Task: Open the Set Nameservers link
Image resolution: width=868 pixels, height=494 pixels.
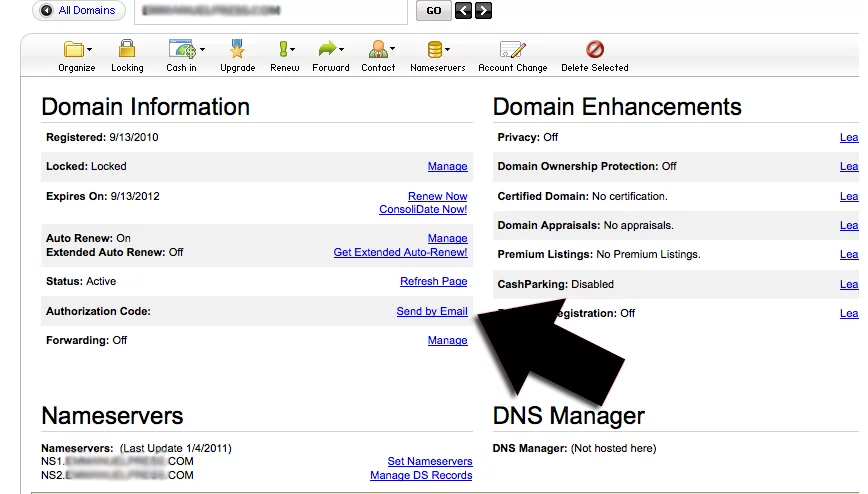Action: point(429,461)
